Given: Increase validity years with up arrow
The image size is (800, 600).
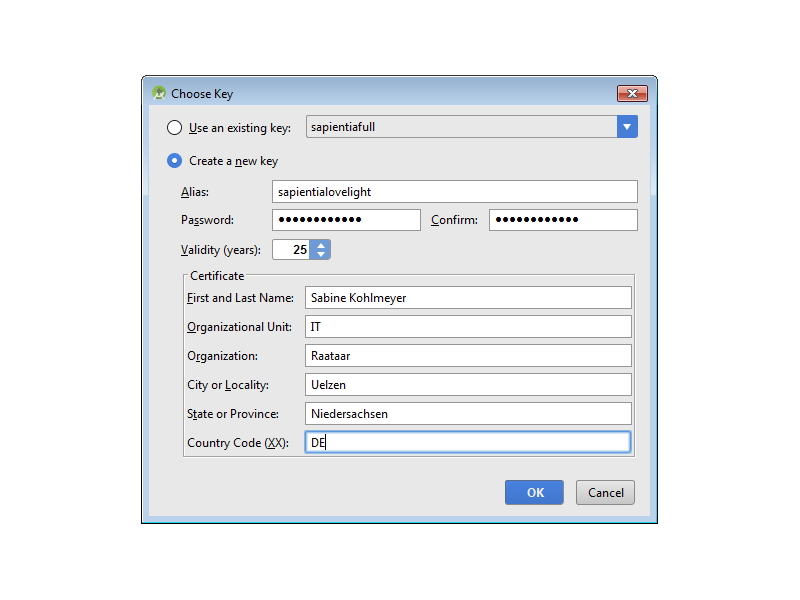Looking at the screenshot, I should pyautogui.click(x=321, y=245).
